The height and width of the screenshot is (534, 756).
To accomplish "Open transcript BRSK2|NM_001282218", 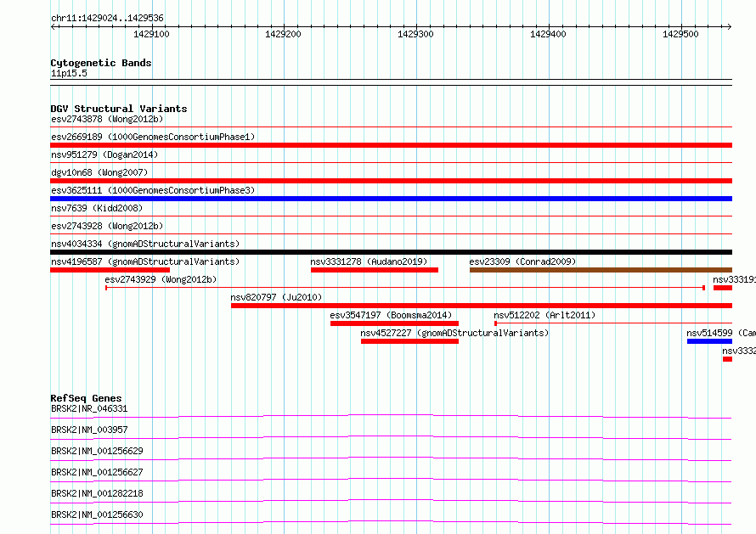I will pos(97,493).
